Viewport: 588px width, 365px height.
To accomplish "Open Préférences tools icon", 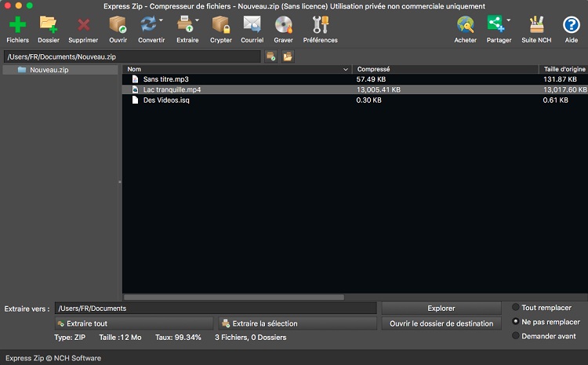I will pyautogui.click(x=320, y=25).
